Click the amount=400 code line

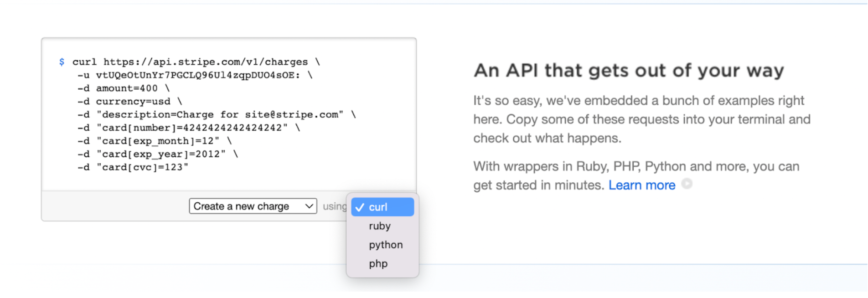(126, 88)
